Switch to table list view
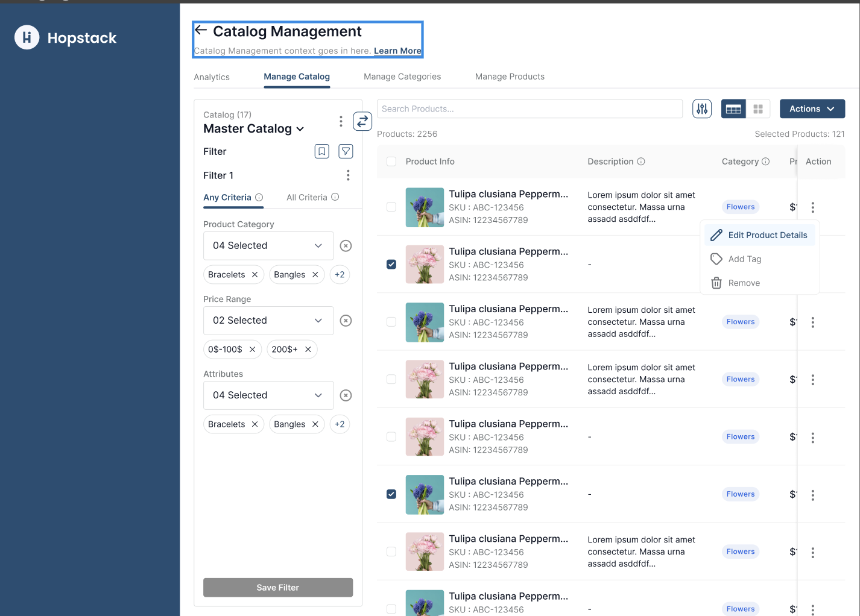The height and width of the screenshot is (616, 860). [733, 109]
